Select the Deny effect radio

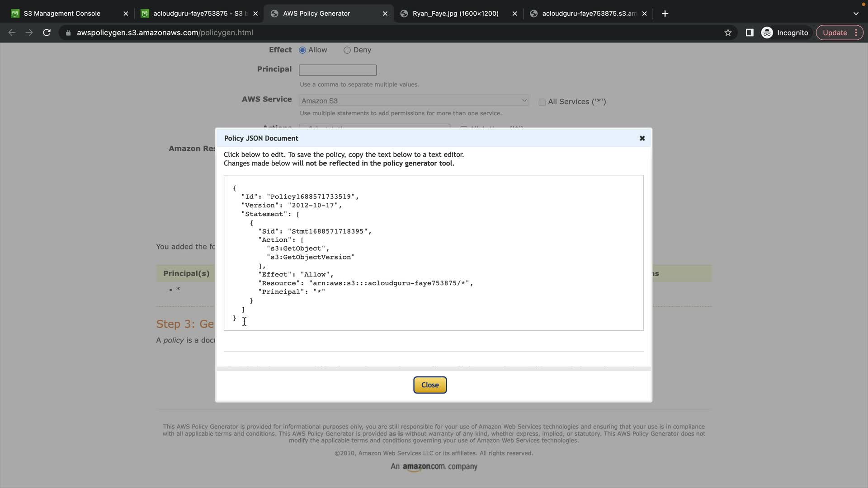[347, 50]
